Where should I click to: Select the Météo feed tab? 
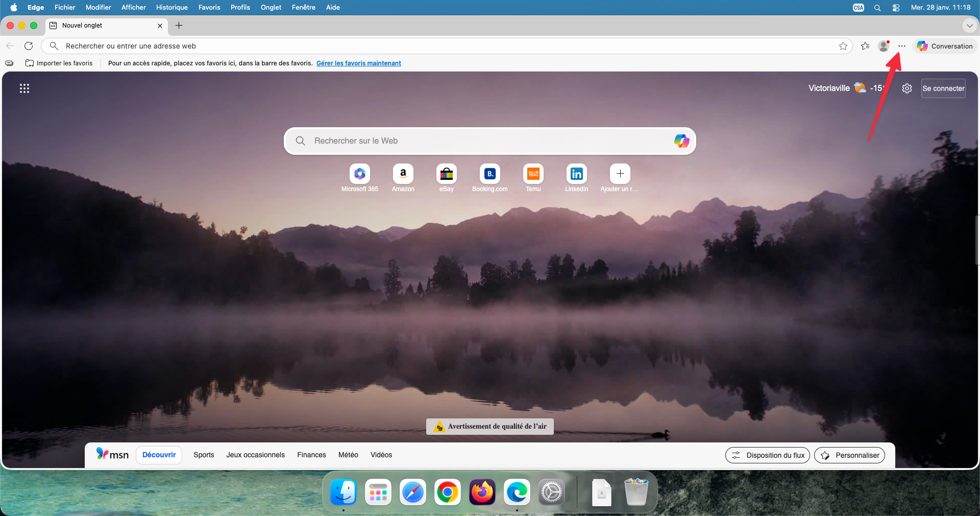348,455
